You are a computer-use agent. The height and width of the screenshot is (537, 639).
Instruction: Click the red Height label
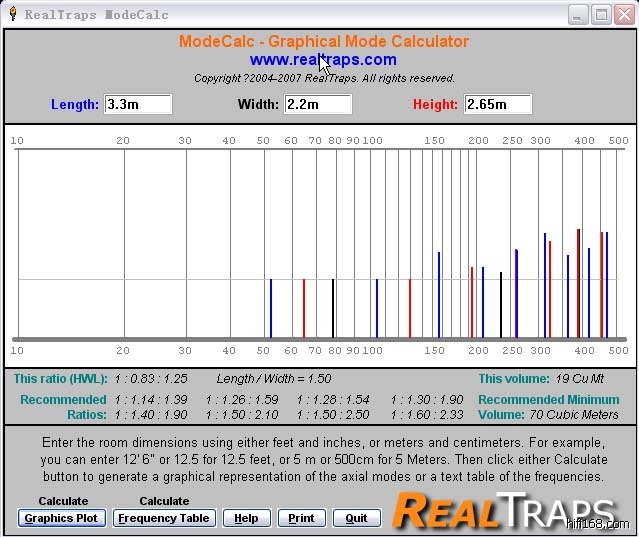tap(435, 104)
